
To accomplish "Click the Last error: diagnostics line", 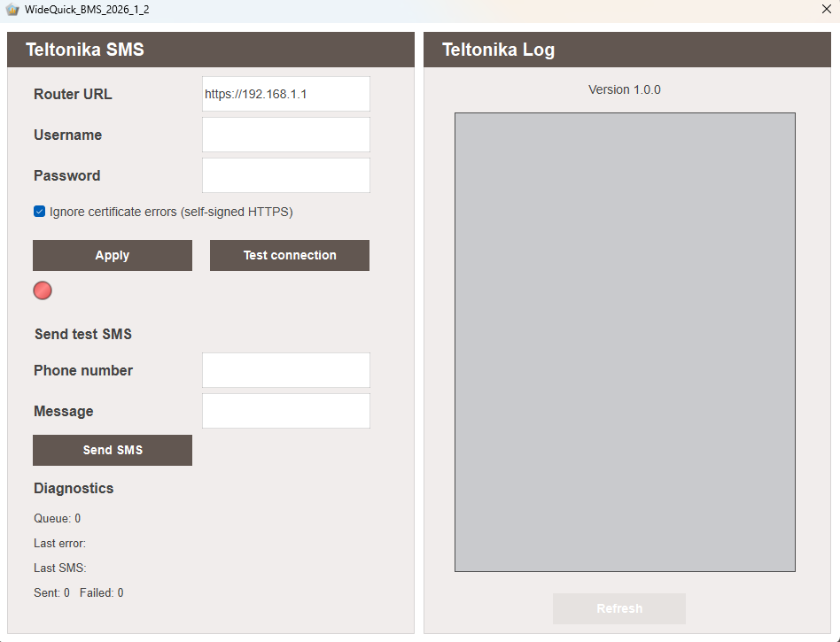I will pos(59,543).
